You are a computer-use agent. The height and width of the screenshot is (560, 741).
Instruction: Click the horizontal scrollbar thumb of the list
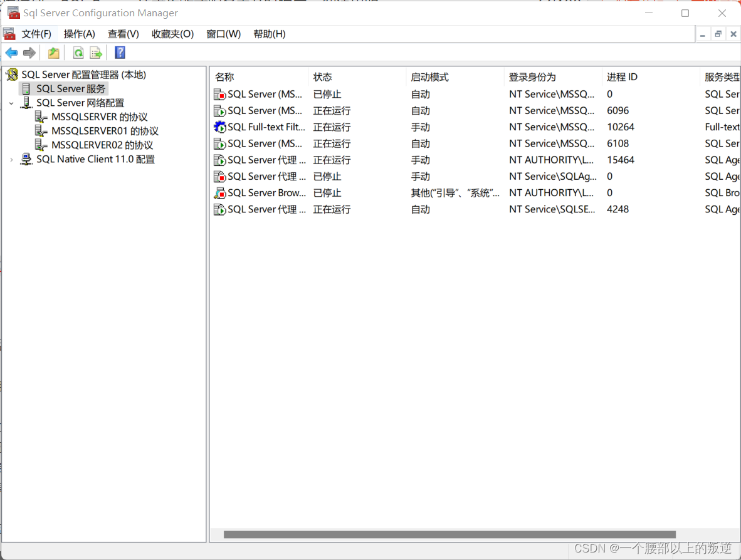coord(449,534)
